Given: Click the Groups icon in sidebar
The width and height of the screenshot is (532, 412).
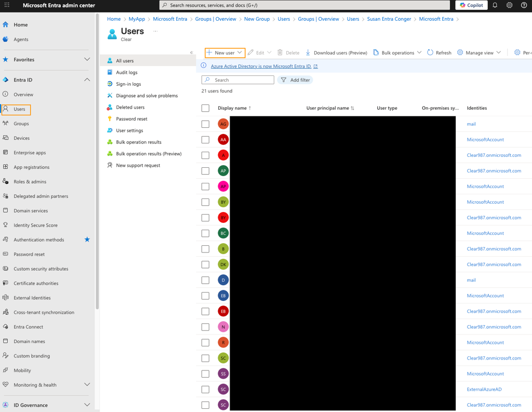Looking at the screenshot, I should tap(5, 123).
